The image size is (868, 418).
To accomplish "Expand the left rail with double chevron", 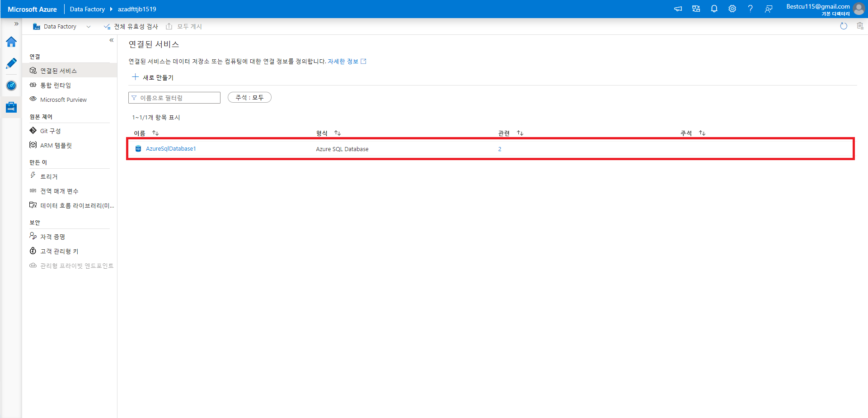I will (x=16, y=24).
